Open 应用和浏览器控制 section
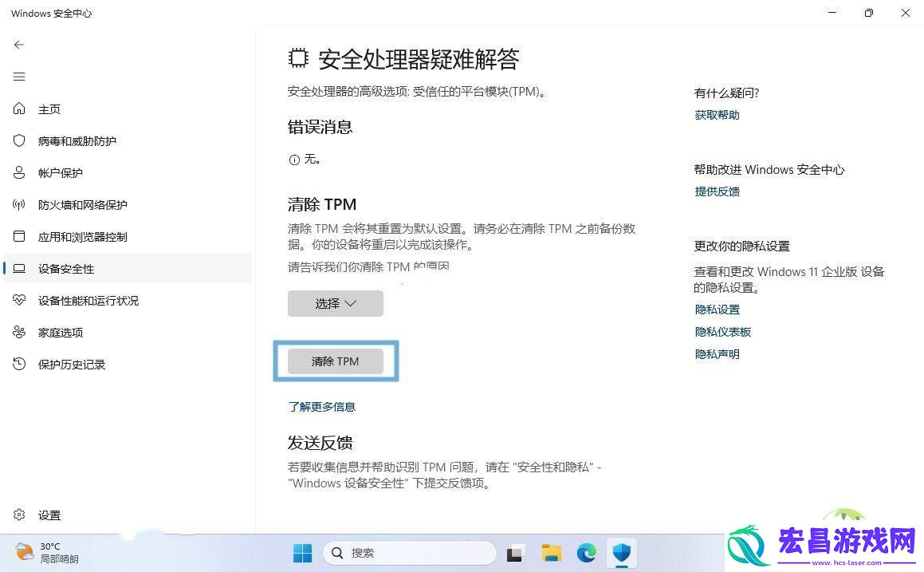Image resolution: width=924 pixels, height=572 pixels. (x=82, y=236)
